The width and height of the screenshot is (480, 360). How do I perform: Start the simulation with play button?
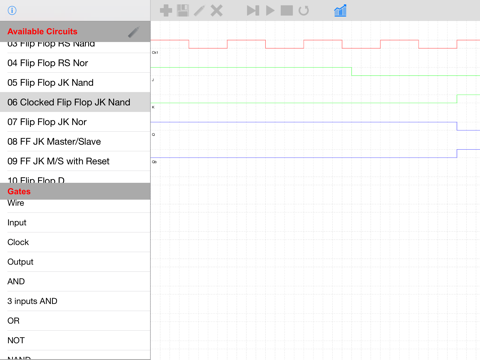tap(270, 10)
